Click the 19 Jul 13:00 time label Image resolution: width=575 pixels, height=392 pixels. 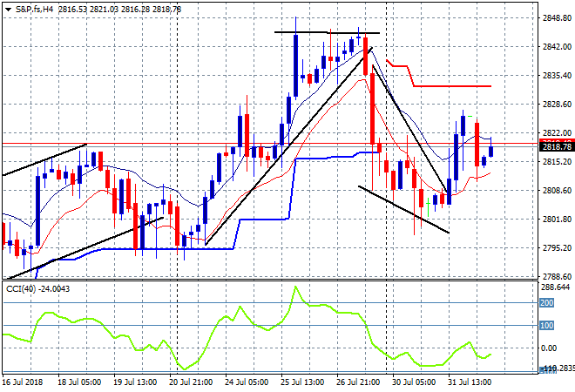pyautogui.click(x=135, y=382)
